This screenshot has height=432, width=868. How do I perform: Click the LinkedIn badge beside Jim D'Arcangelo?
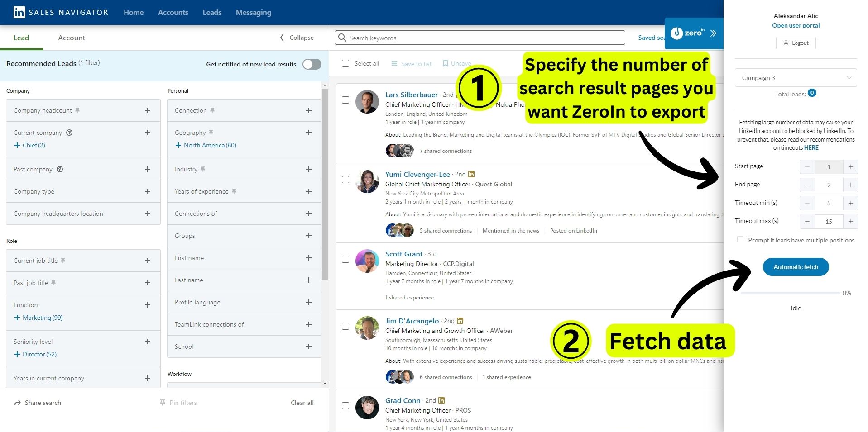[460, 321]
